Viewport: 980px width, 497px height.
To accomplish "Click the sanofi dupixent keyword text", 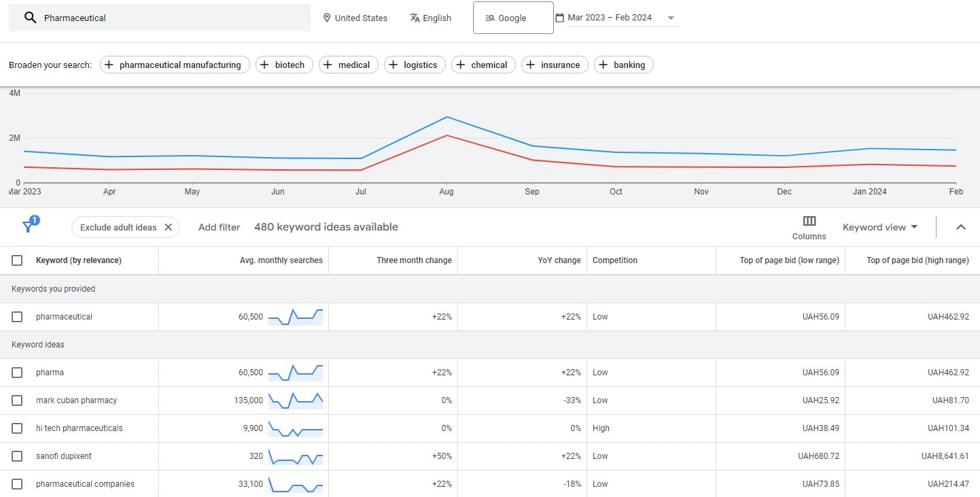I will coord(64,456).
